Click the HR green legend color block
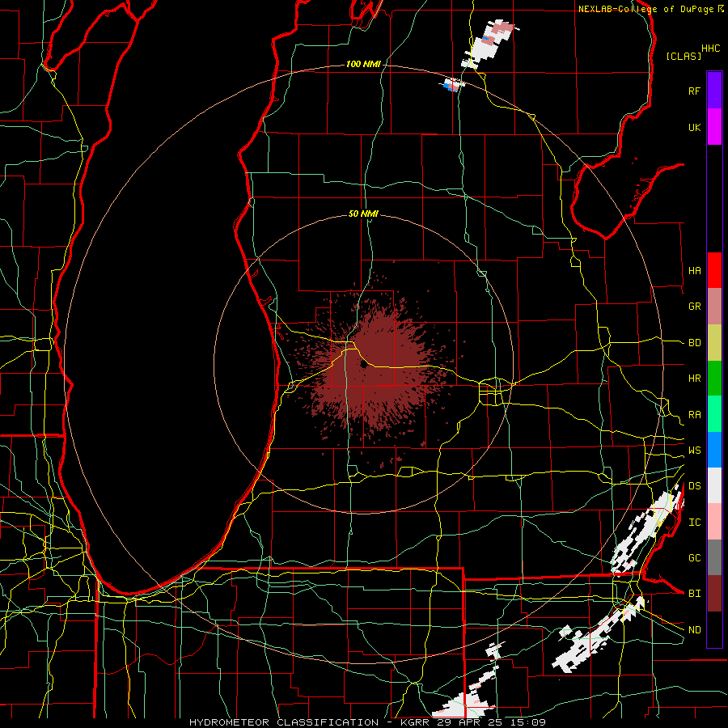The image size is (728, 728). [714, 378]
